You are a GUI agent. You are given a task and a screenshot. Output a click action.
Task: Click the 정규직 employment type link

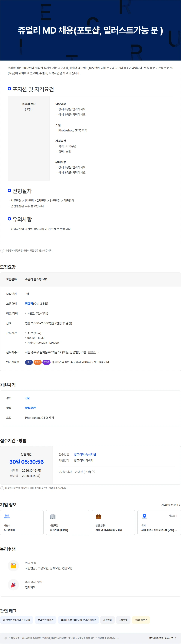tap(29, 304)
